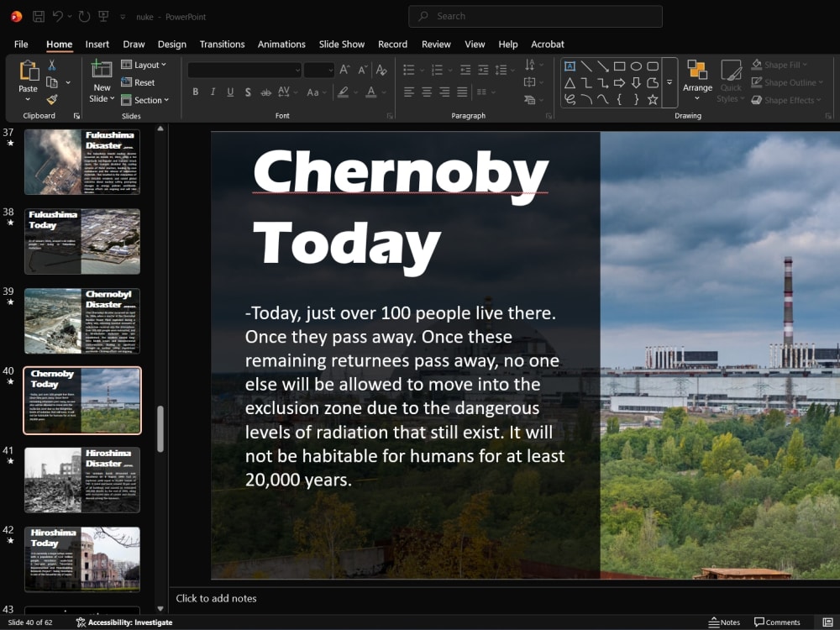This screenshot has height=630, width=840.
Task: Switch to the Transitions tab
Action: click(222, 44)
